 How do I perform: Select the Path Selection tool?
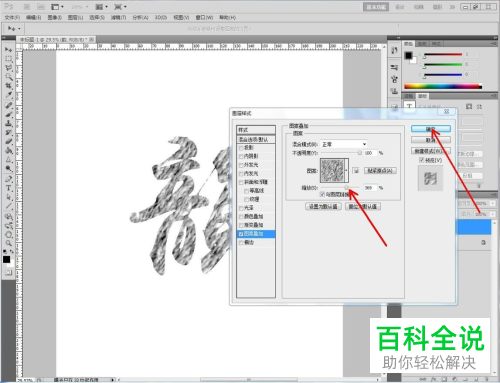pyautogui.click(x=8, y=197)
